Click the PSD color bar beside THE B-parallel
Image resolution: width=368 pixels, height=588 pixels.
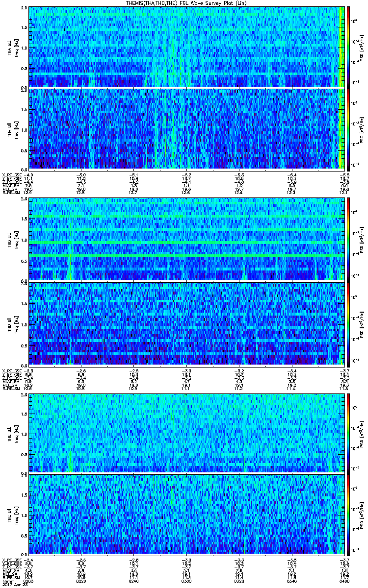point(348,514)
